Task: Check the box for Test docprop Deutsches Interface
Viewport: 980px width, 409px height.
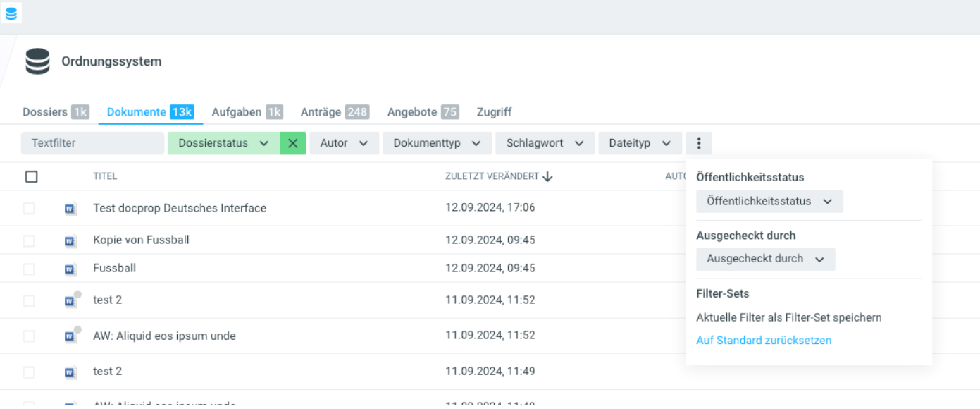Action: pyautogui.click(x=29, y=209)
